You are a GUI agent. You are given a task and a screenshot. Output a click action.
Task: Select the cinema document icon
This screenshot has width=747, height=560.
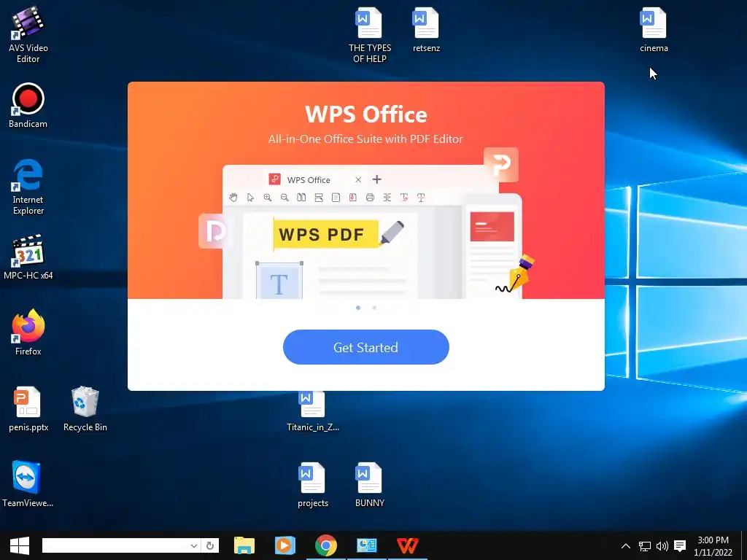pos(654,29)
